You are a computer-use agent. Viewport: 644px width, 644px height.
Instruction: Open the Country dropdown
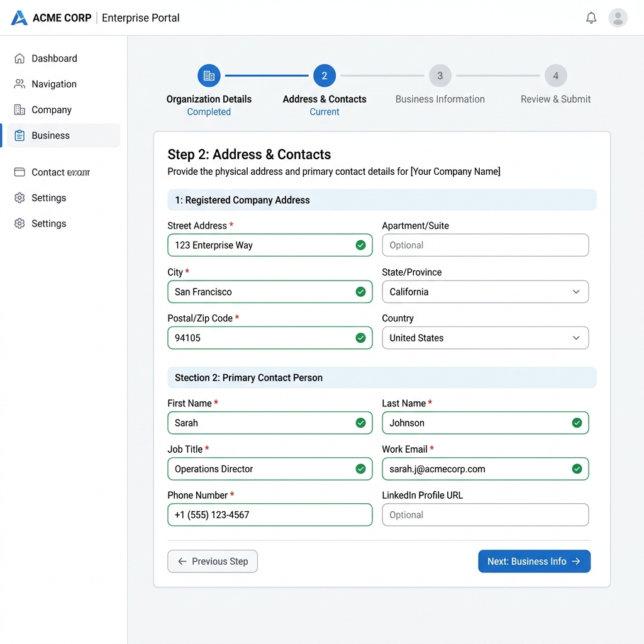pos(485,338)
